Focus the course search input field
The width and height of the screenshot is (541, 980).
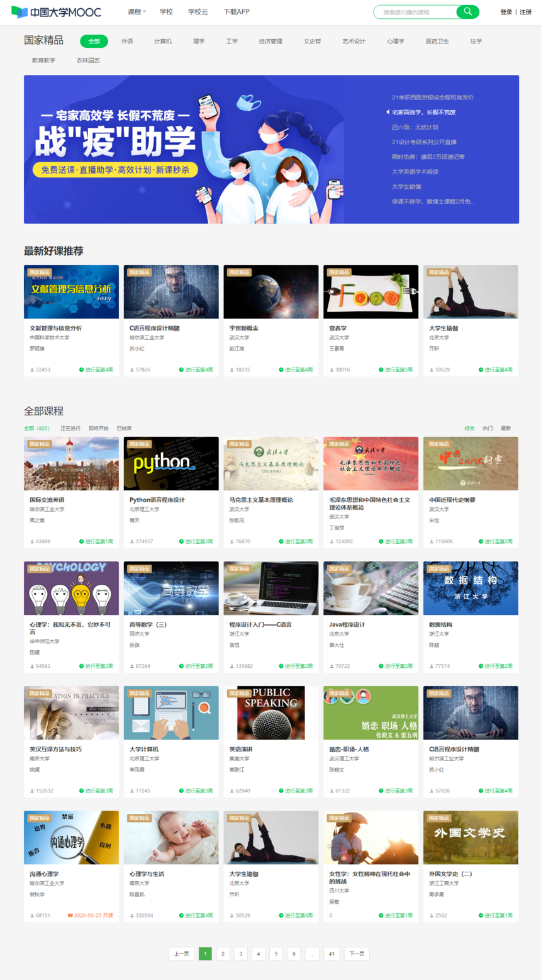[x=415, y=12]
